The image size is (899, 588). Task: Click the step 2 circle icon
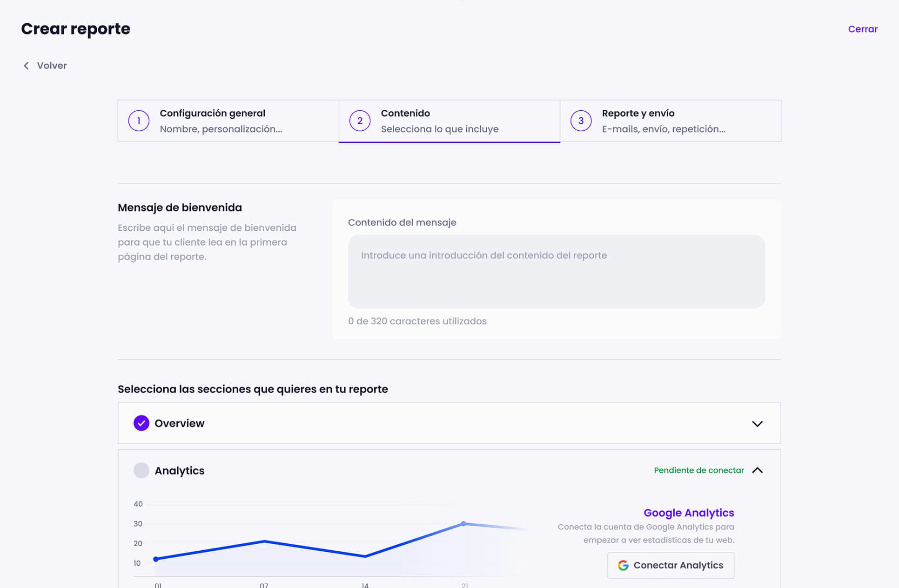[360, 121]
